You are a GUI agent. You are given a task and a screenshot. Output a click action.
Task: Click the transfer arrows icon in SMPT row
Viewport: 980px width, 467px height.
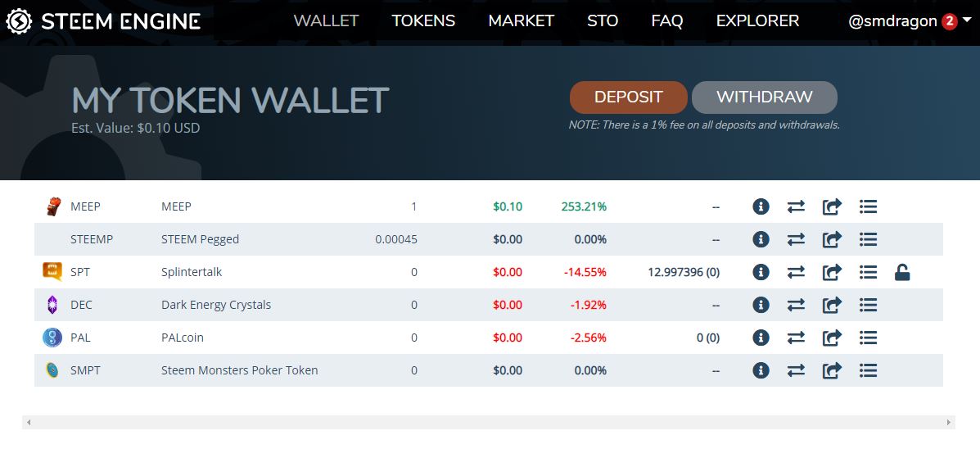pyautogui.click(x=796, y=370)
